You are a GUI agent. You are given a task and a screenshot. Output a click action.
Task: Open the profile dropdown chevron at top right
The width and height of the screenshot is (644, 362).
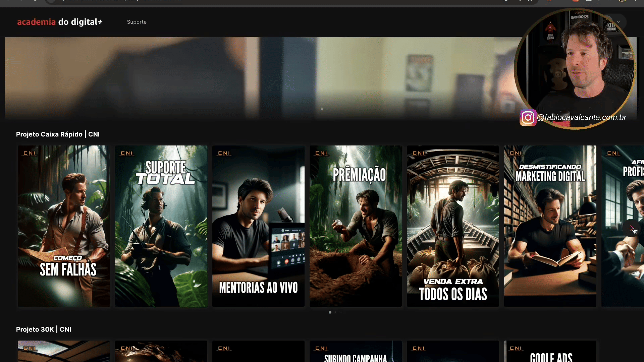tap(619, 22)
